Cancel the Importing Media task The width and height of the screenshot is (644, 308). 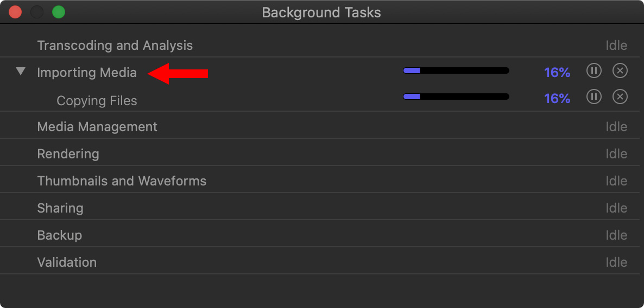coord(620,71)
